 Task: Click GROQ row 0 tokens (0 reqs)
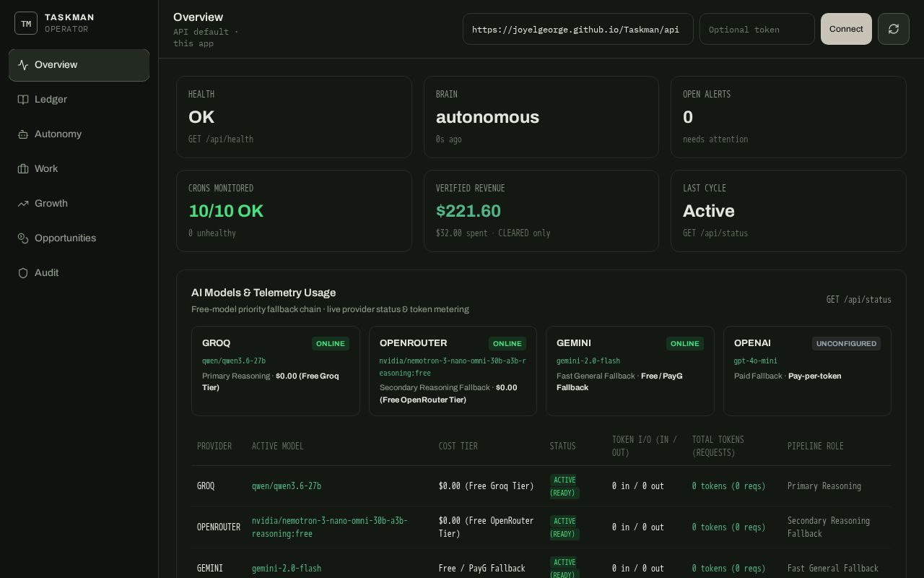point(729,486)
